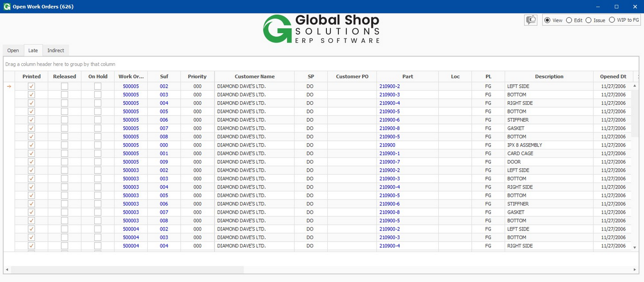Toggle Printed checkbox on the IPX 8 ASSEMBLY row
644x282 pixels.
click(31, 145)
